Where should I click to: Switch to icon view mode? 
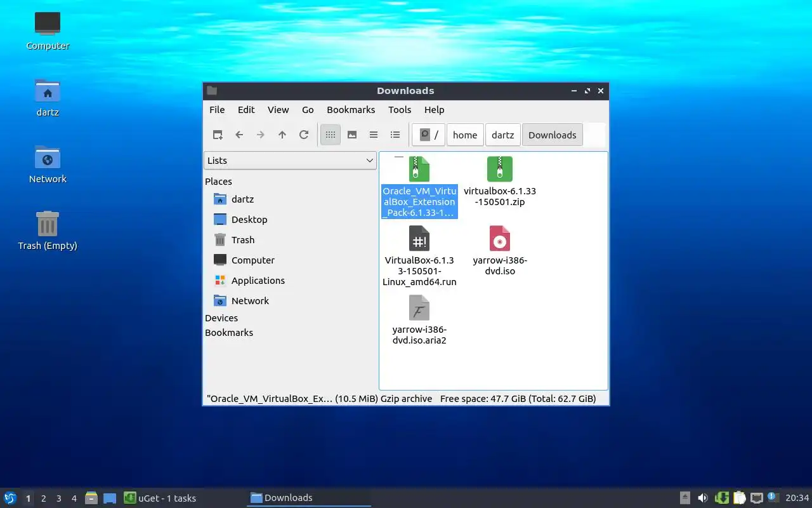click(331, 135)
